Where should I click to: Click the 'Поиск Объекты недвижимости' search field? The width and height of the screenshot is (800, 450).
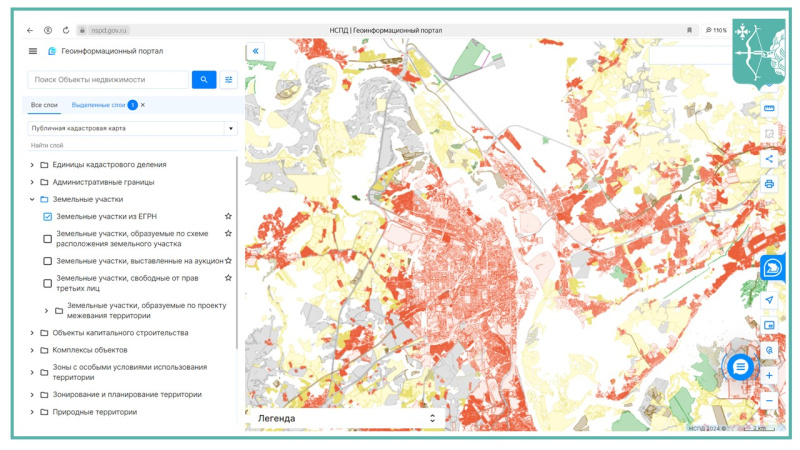point(108,79)
